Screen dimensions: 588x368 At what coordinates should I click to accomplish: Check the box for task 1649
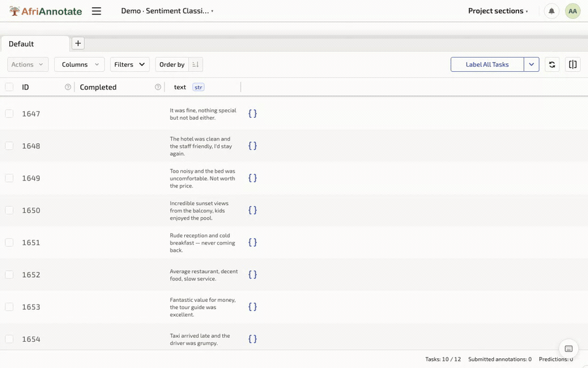point(9,178)
